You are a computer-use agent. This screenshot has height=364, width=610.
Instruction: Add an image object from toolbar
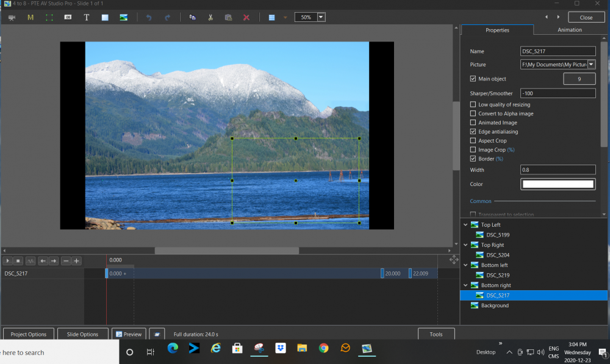pos(124,17)
